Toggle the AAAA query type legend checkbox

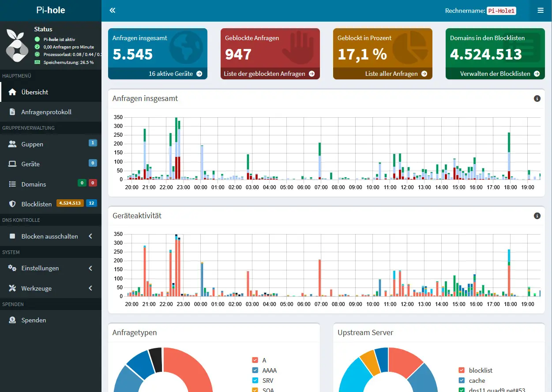[x=255, y=370]
